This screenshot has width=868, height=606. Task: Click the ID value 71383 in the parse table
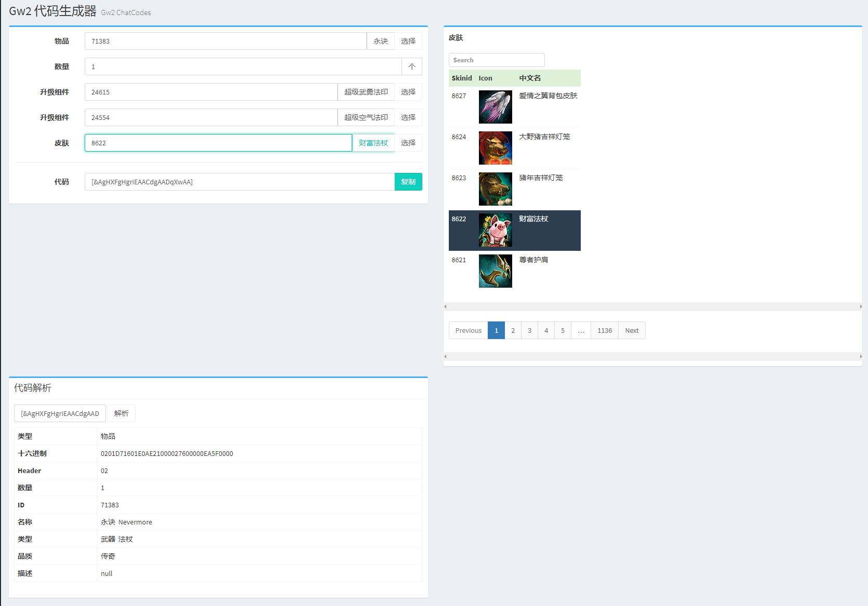[110, 505]
